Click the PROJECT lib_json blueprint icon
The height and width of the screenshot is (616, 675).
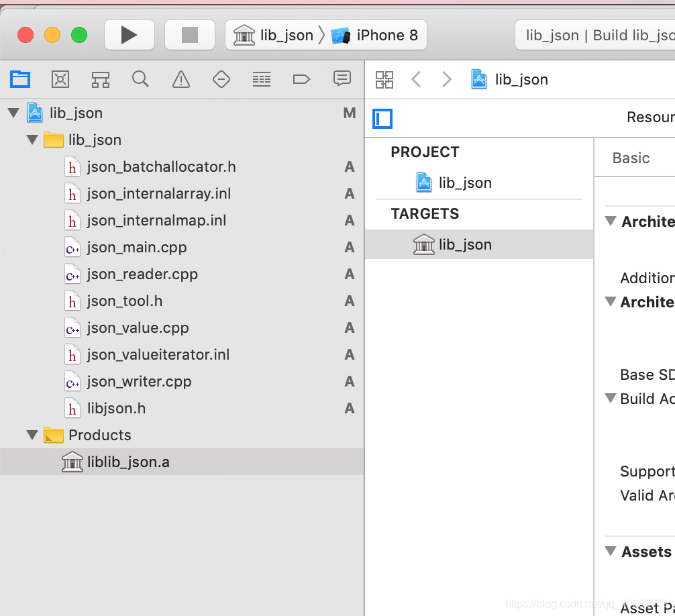(x=424, y=183)
